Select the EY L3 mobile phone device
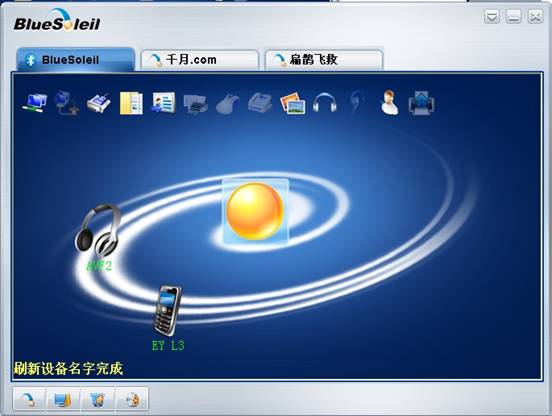 (x=168, y=311)
